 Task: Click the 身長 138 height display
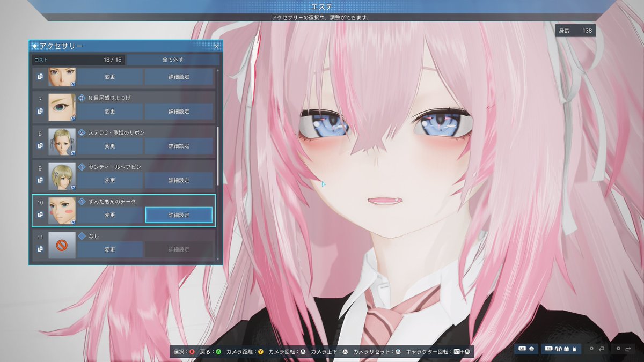click(576, 31)
